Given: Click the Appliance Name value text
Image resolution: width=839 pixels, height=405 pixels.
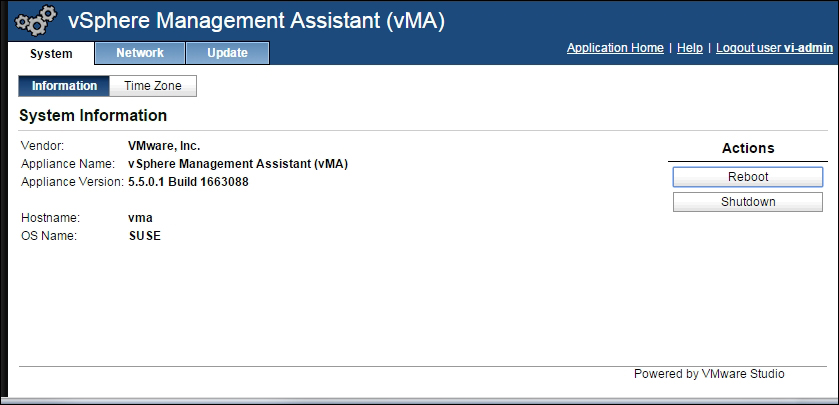Looking at the screenshot, I should pos(238,164).
